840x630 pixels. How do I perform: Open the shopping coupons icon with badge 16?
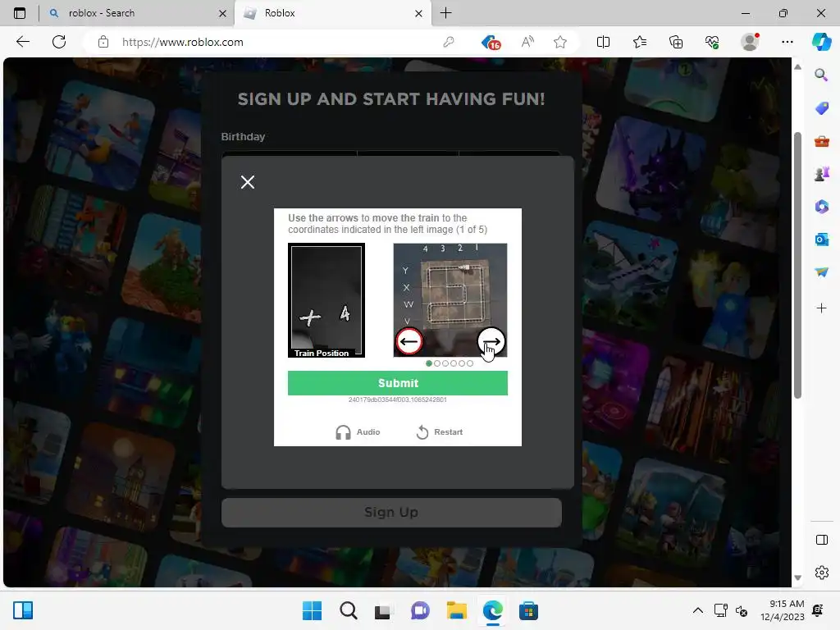click(x=491, y=42)
